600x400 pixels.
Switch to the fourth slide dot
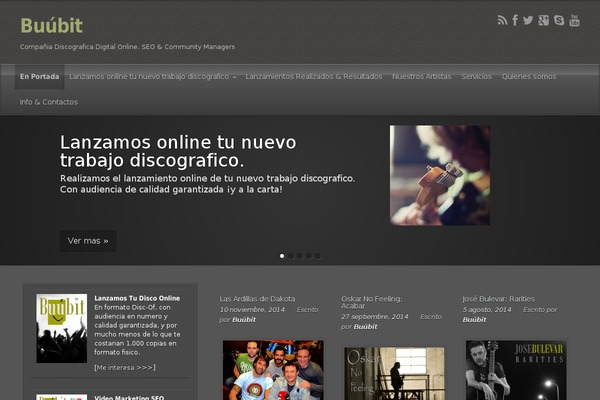pyautogui.click(x=309, y=256)
